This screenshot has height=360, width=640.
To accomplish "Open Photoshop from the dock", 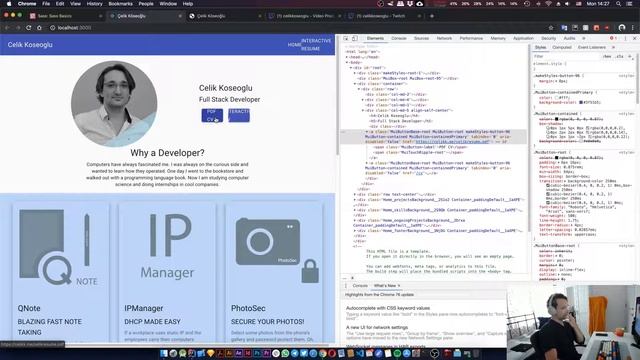I will [257, 353].
